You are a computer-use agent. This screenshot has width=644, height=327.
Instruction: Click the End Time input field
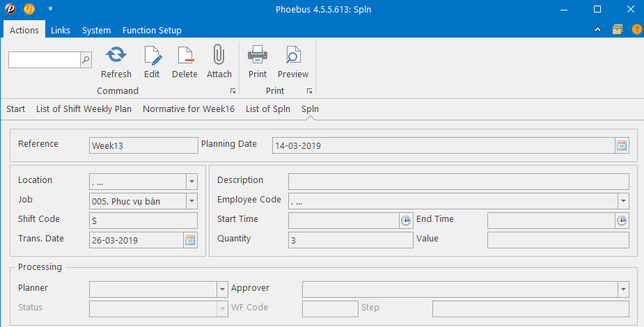coord(551,221)
